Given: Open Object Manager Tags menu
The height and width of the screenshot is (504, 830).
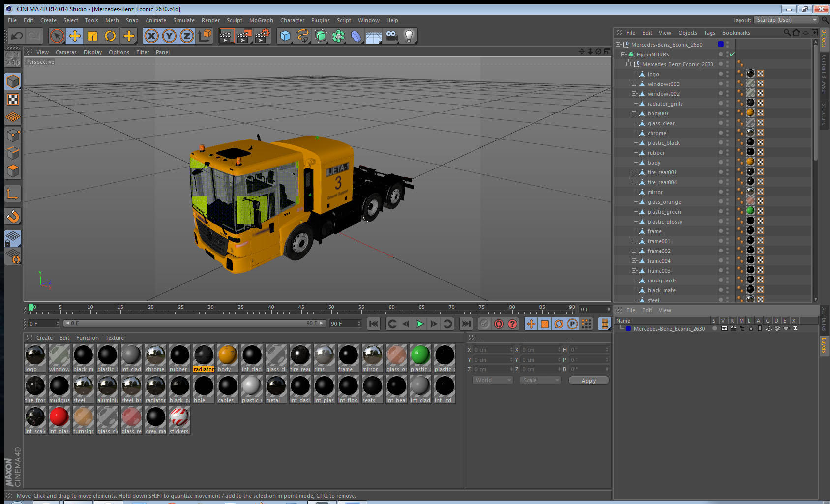Looking at the screenshot, I should point(710,33).
